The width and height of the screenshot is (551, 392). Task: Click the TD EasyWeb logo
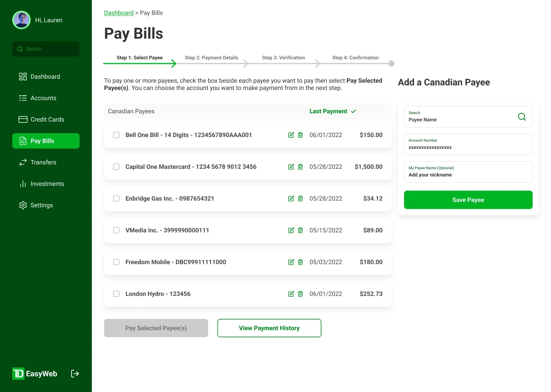pos(35,374)
